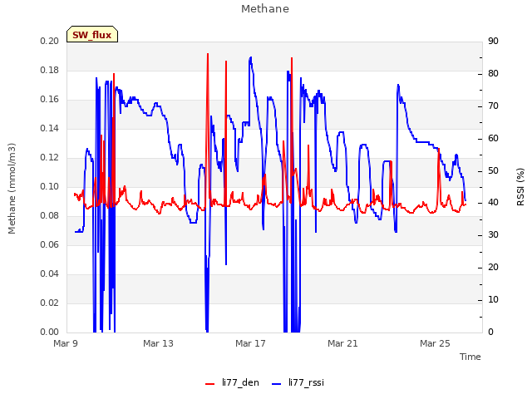Click the RSSI (%) axis title
Screen dimensions: 532x399
[520, 187]
